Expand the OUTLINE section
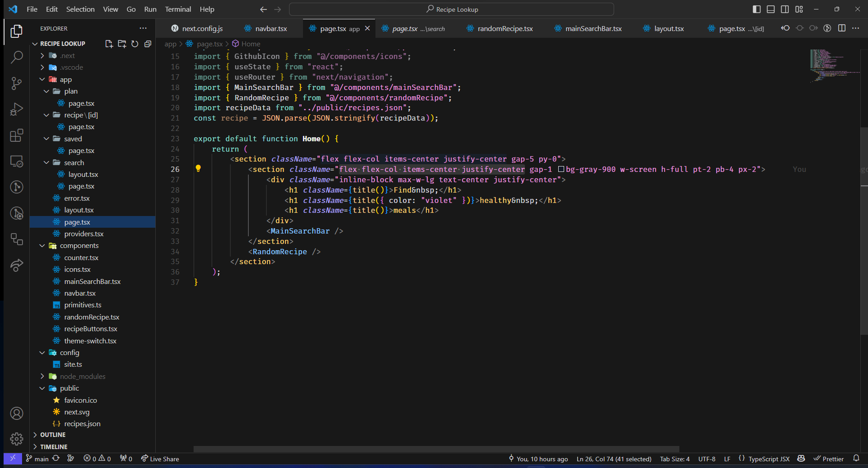The height and width of the screenshot is (468, 868). (53, 435)
